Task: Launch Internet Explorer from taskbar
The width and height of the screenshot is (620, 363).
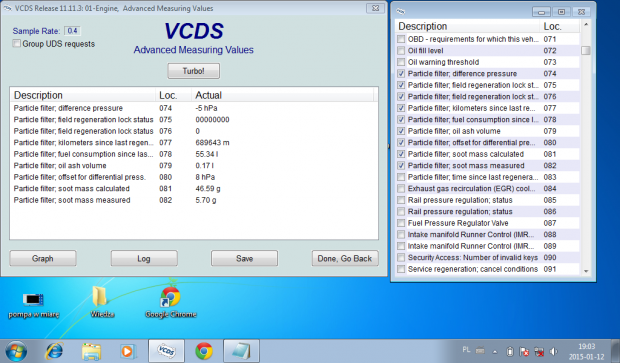Action: (54, 351)
